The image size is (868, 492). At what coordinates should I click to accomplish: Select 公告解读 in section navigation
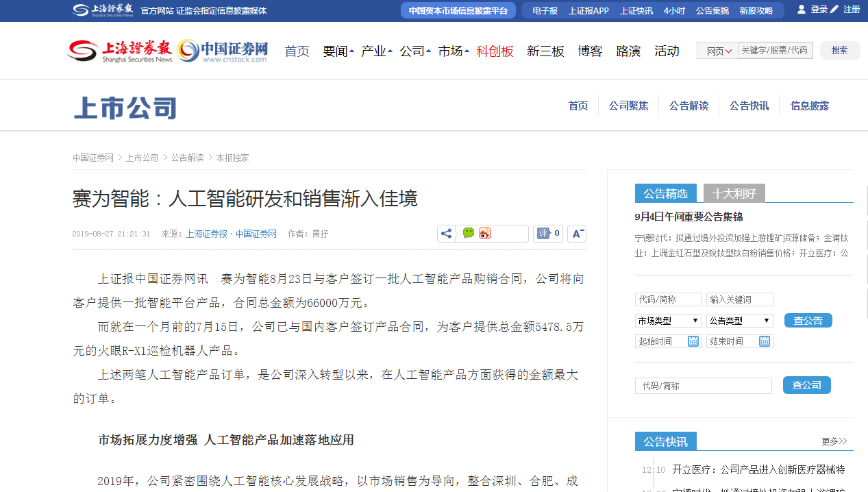[689, 106]
